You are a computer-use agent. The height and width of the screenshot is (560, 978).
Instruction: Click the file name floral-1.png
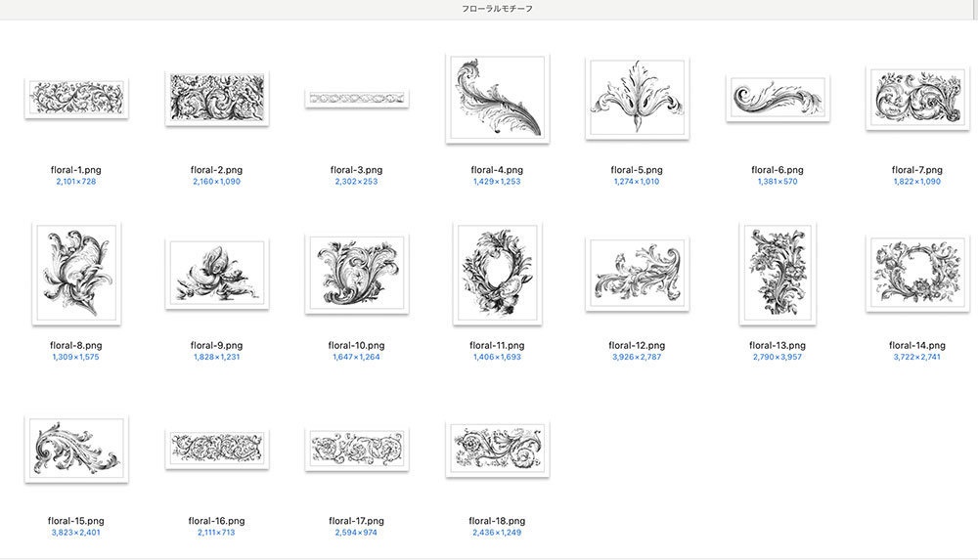coord(76,170)
